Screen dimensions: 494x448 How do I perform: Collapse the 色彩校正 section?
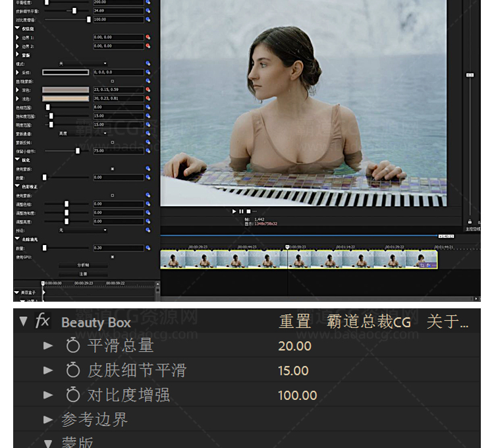point(17,186)
